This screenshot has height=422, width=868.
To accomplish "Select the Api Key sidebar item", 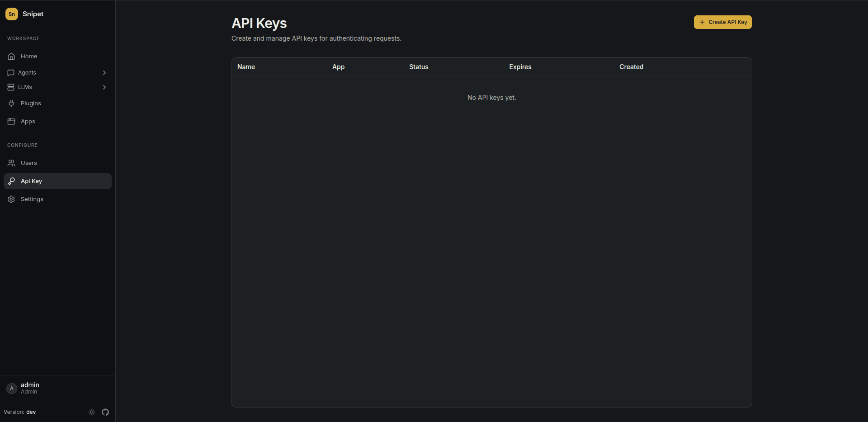I will 57,181.
